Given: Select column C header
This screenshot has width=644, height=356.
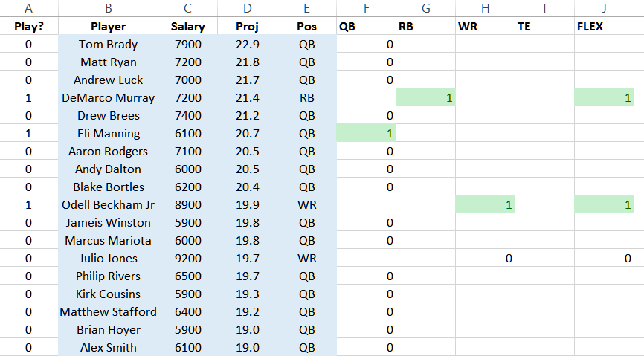Looking at the screenshot, I should (187, 8).
